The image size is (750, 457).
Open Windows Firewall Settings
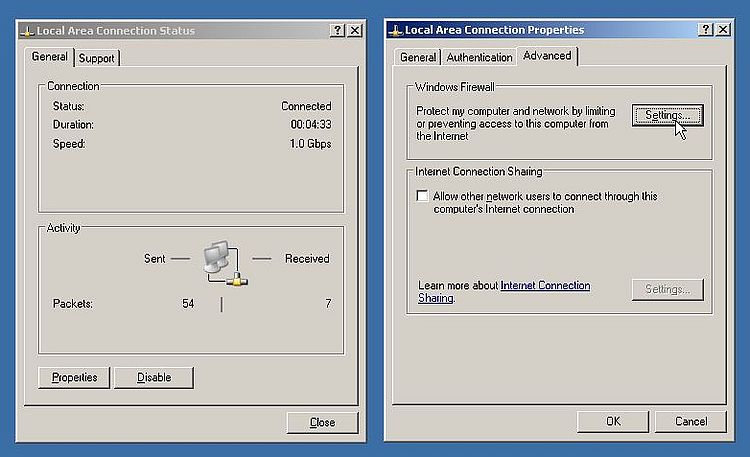point(667,115)
